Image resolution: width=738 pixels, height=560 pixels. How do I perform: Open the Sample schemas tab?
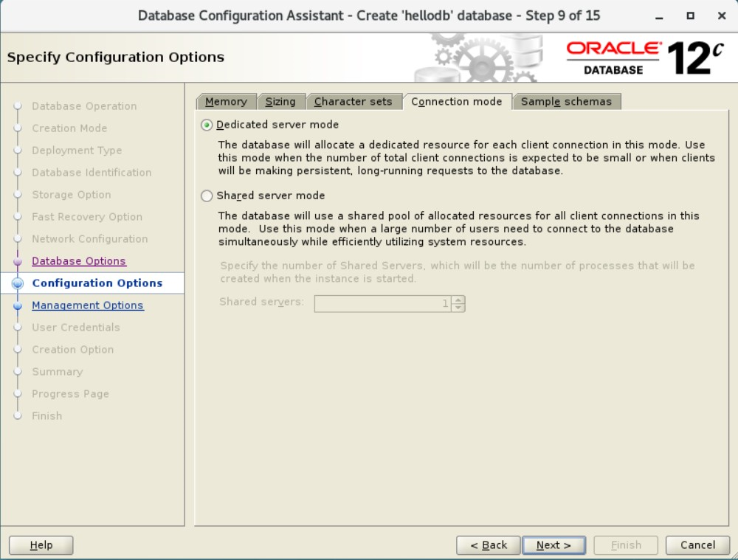(566, 102)
